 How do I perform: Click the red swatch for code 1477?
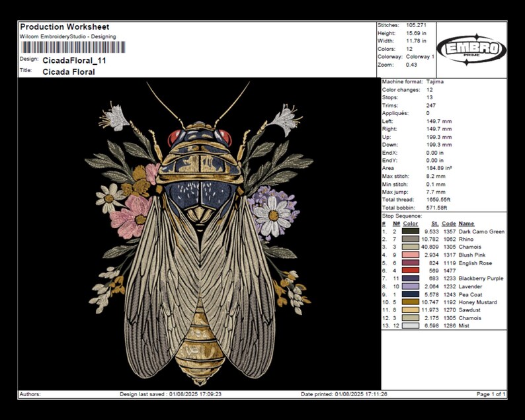410,271
